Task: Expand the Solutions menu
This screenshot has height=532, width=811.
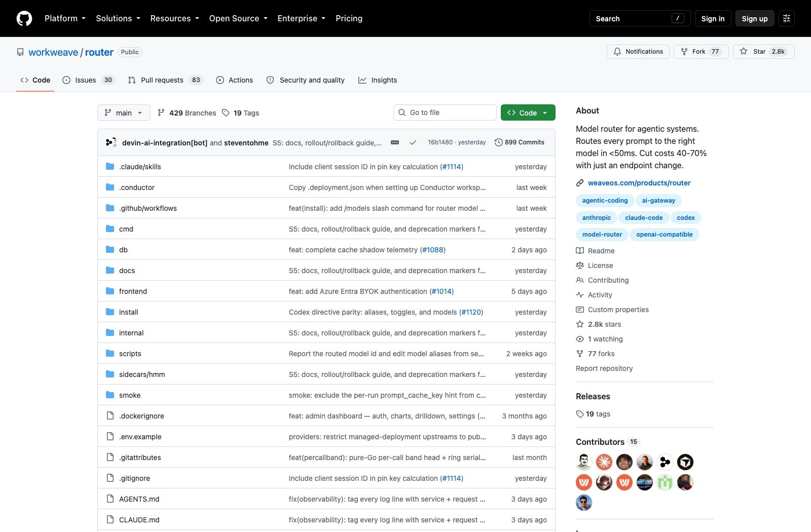Action: tap(118, 18)
